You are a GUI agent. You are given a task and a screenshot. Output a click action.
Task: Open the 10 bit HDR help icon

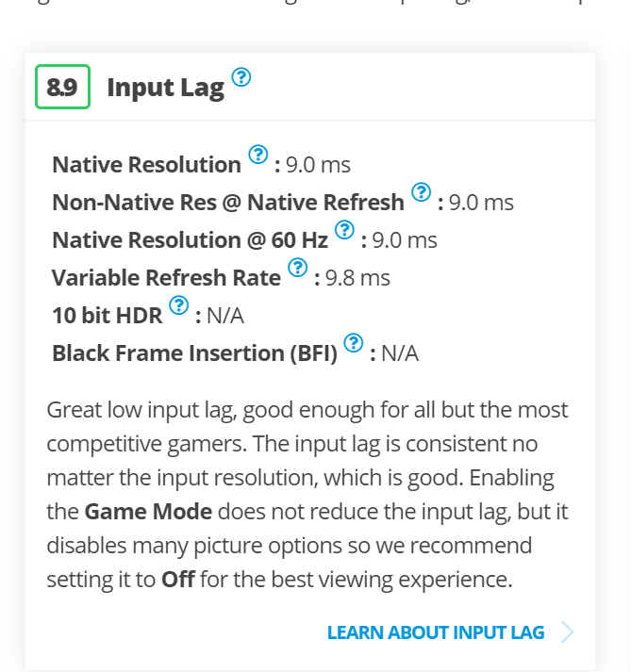(178, 304)
